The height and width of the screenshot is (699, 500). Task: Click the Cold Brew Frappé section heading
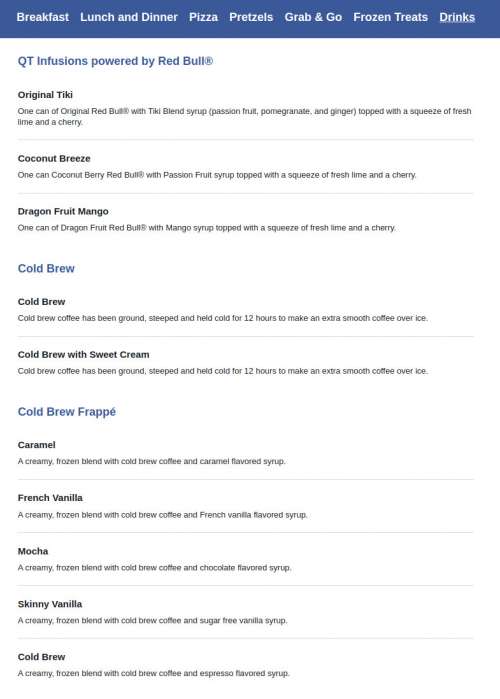[x=67, y=412]
